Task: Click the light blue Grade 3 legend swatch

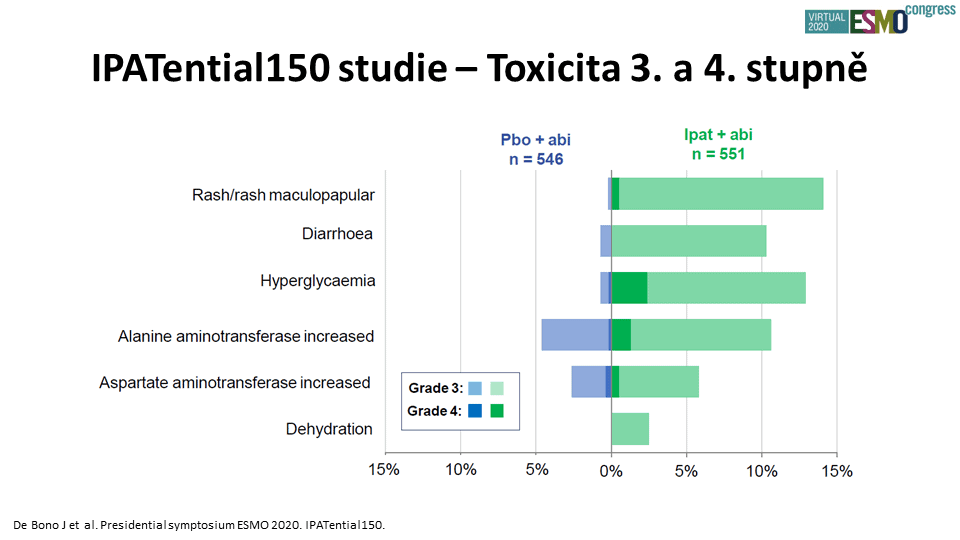Action: [x=474, y=388]
